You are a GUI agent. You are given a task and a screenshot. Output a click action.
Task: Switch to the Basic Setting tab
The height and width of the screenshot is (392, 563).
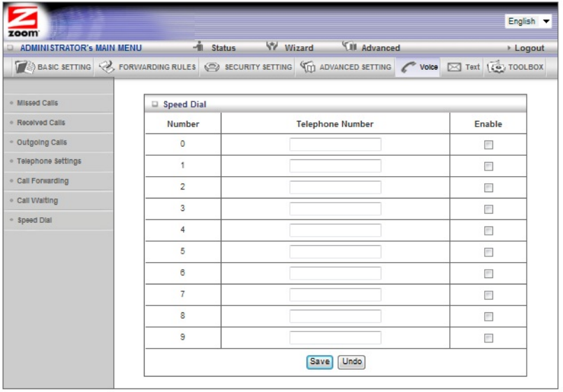click(x=53, y=67)
